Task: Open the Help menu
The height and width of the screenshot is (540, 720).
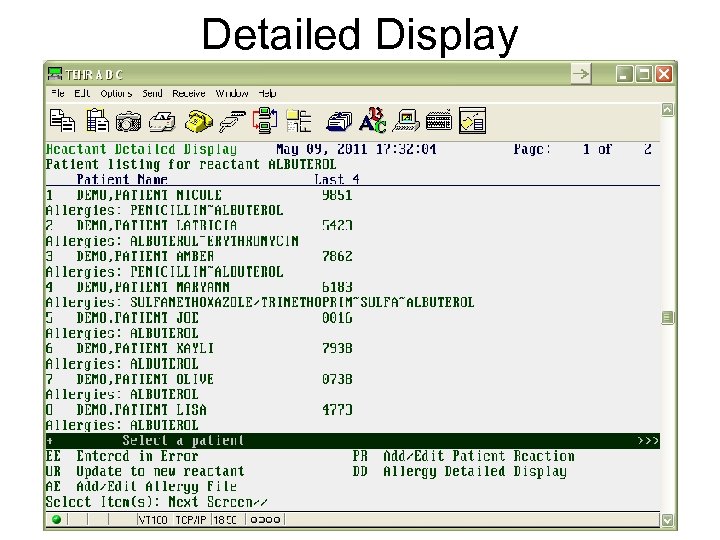Action: [x=267, y=93]
